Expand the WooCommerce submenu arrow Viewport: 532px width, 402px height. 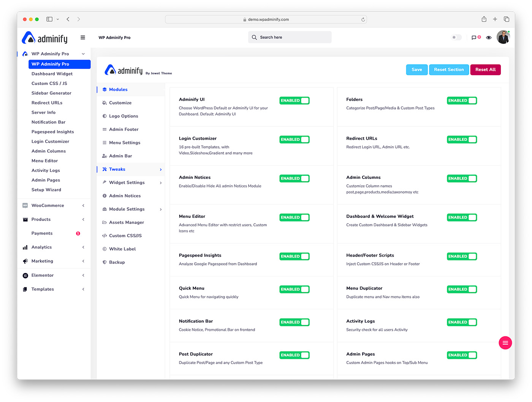(x=83, y=206)
